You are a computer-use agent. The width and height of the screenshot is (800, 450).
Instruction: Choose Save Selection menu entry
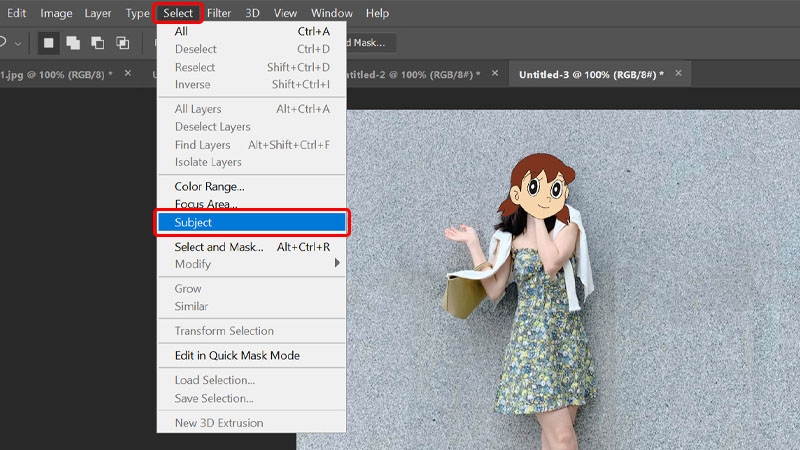(252, 398)
